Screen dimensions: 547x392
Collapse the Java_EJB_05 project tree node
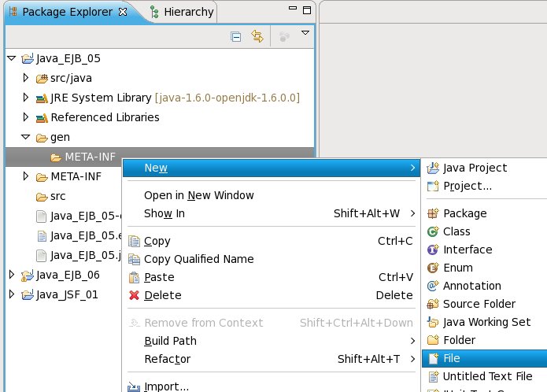click(11, 58)
